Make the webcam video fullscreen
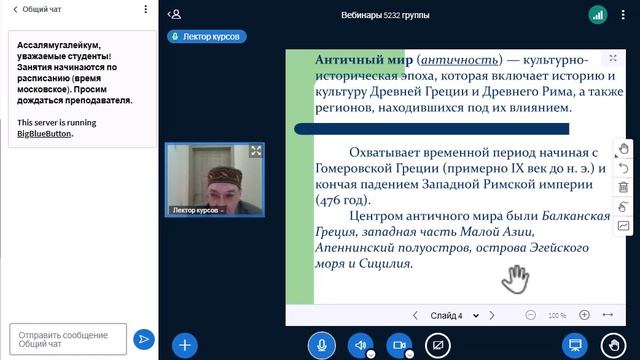This screenshot has width=640, height=360. click(256, 151)
